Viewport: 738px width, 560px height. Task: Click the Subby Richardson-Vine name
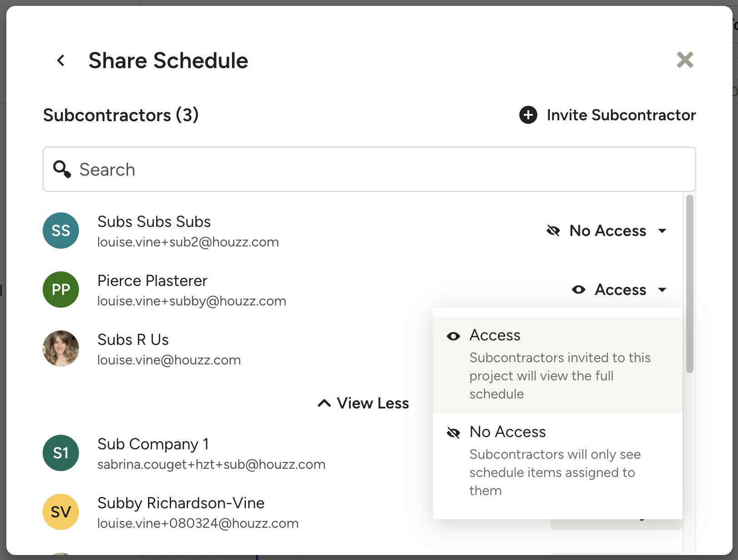[181, 503]
